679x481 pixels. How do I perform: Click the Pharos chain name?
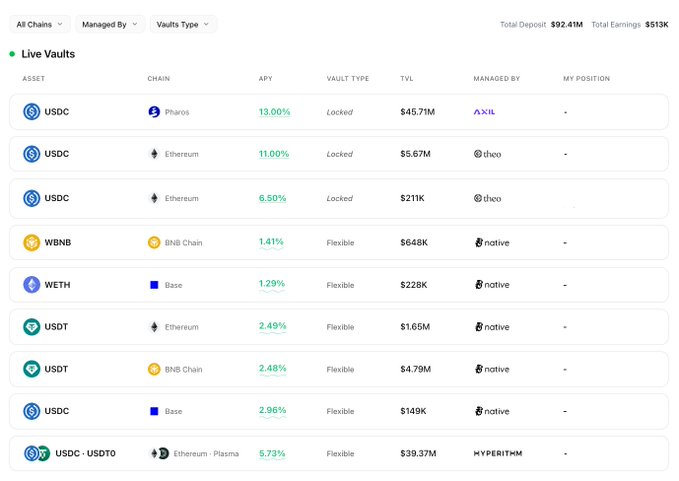[x=177, y=112]
